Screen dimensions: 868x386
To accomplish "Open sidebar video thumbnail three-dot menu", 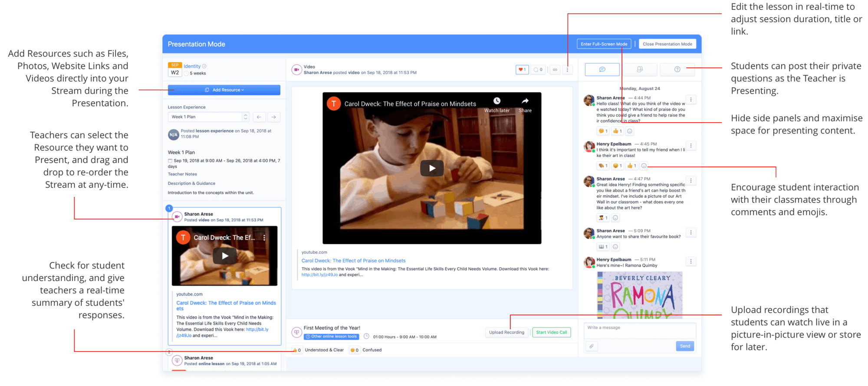I will point(264,238).
